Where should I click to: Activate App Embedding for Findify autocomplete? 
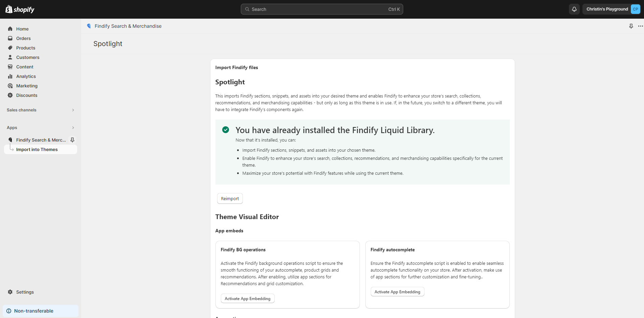397,292
